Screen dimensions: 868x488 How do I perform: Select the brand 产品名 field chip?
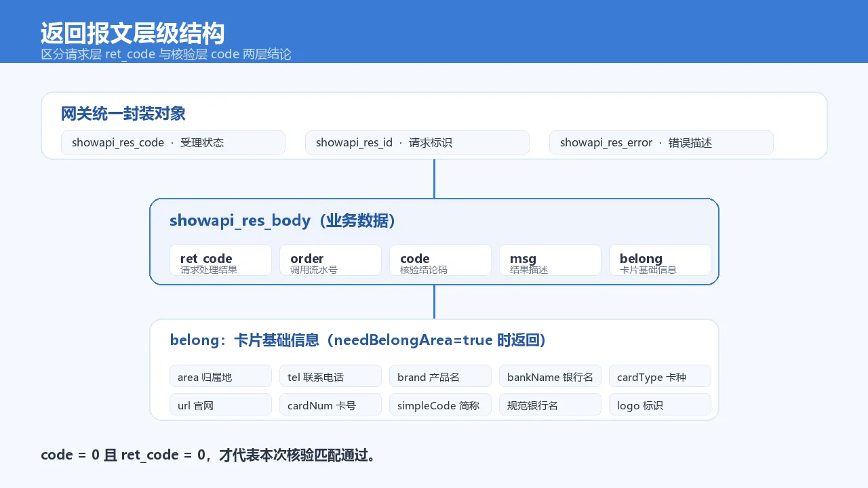440,376
